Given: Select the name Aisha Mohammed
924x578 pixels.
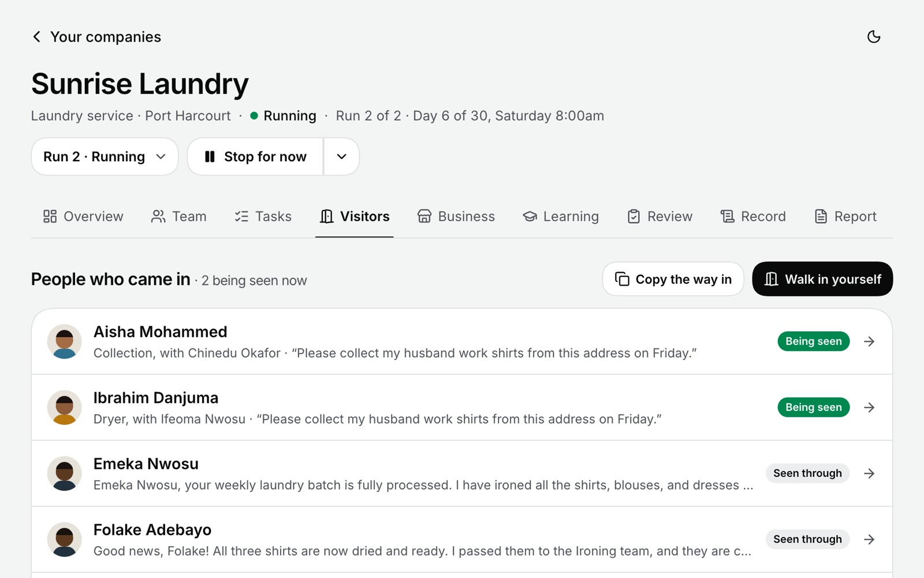Looking at the screenshot, I should (161, 332).
